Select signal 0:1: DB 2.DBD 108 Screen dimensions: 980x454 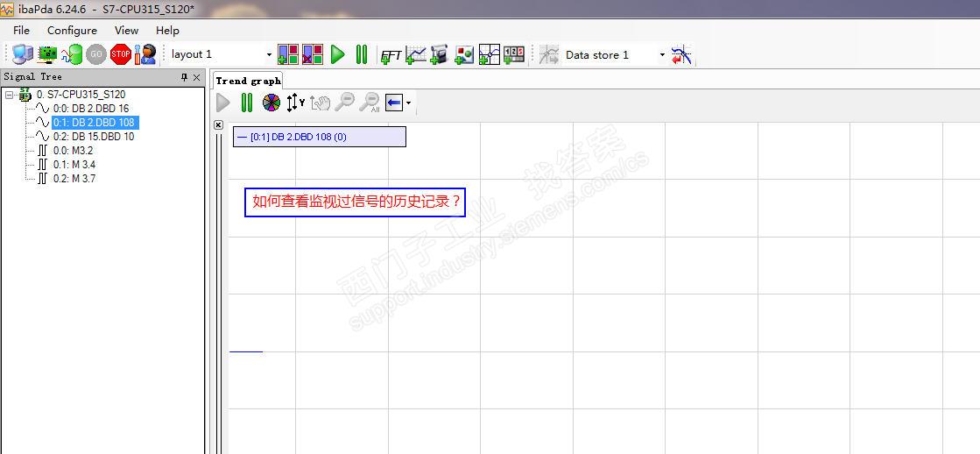pos(95,123)
